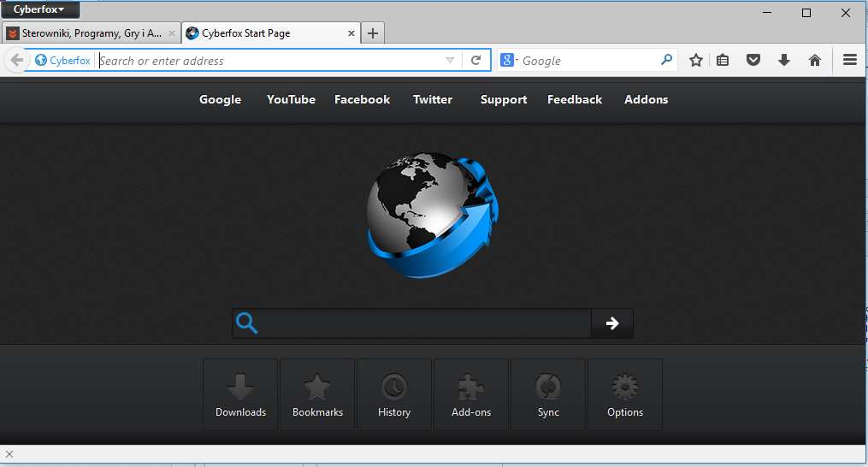
Task: Reload the current page
Action: pos(475,61)
